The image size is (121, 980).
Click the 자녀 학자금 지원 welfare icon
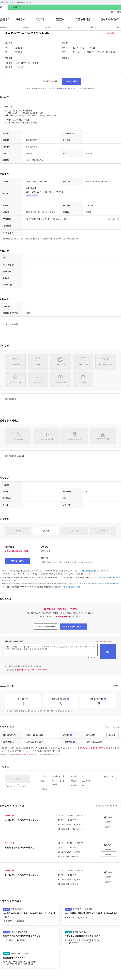[x=106, y=361]
